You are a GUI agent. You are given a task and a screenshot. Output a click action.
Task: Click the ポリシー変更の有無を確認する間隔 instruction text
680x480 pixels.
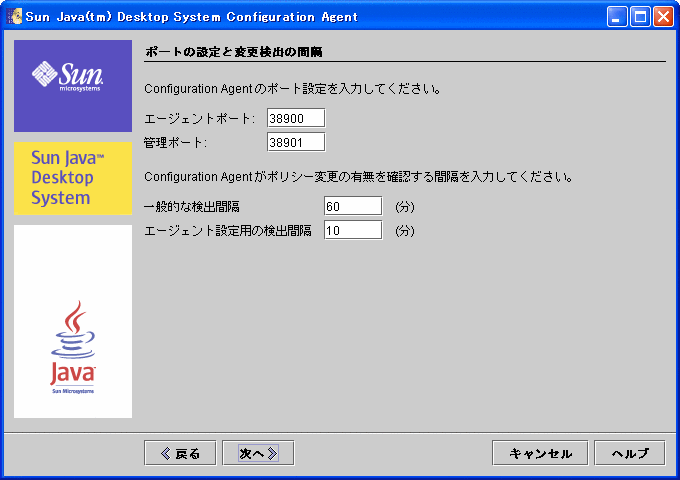pyautogui.click(x=359, y=177)
